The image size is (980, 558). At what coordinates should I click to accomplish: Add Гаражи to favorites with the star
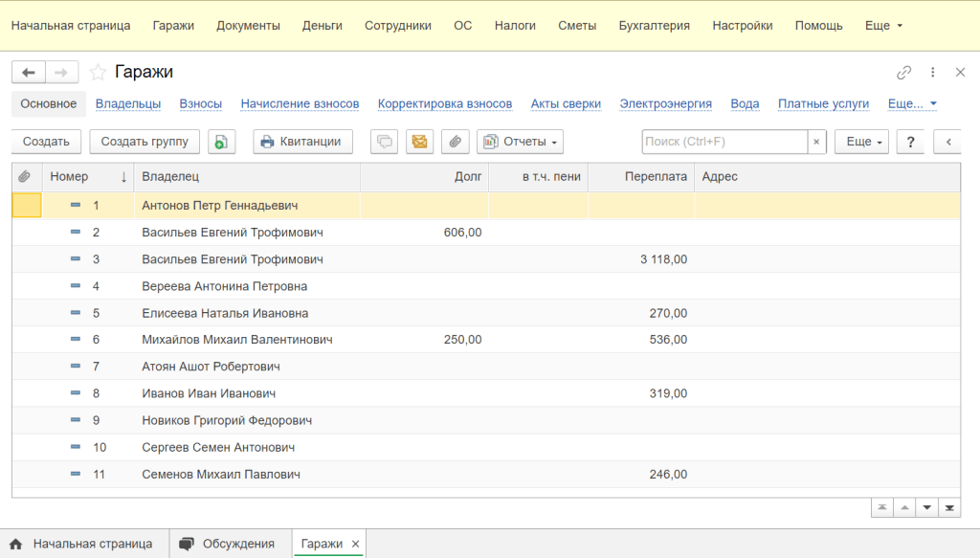[x=97, y=73]
